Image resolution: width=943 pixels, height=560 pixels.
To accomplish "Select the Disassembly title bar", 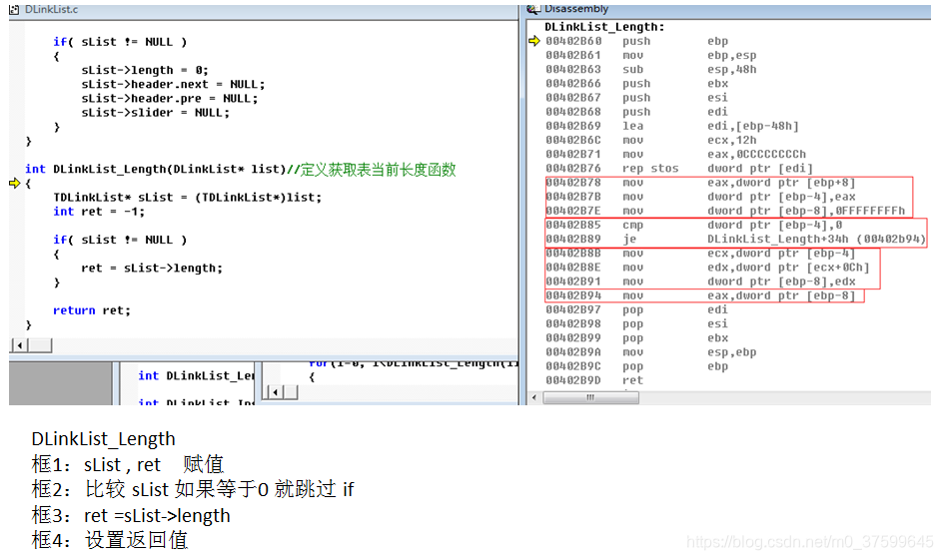I will coord(728,10).
